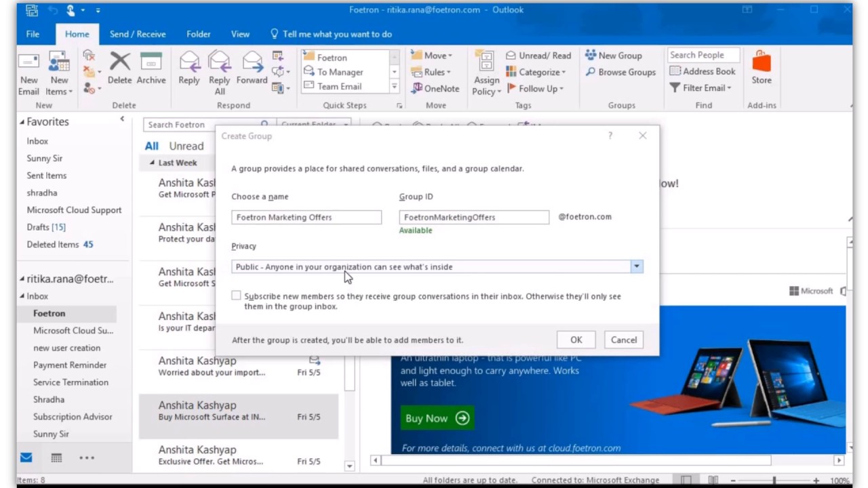The image size is (868, 488).
Task: Collapse the Favorites section
Action: (x=22, y=122)
